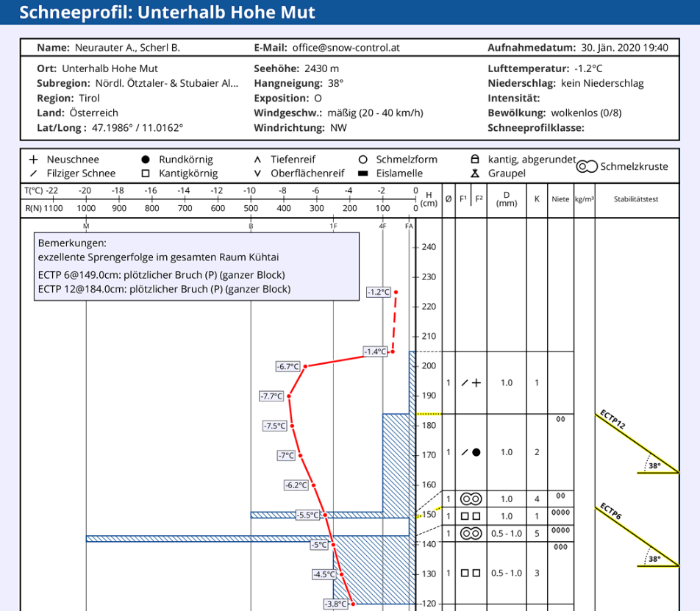Click the Schneeprofil: Unterhalb Hohe Mut title
This screenshot has height=611, width=700.
click(167, 12)
